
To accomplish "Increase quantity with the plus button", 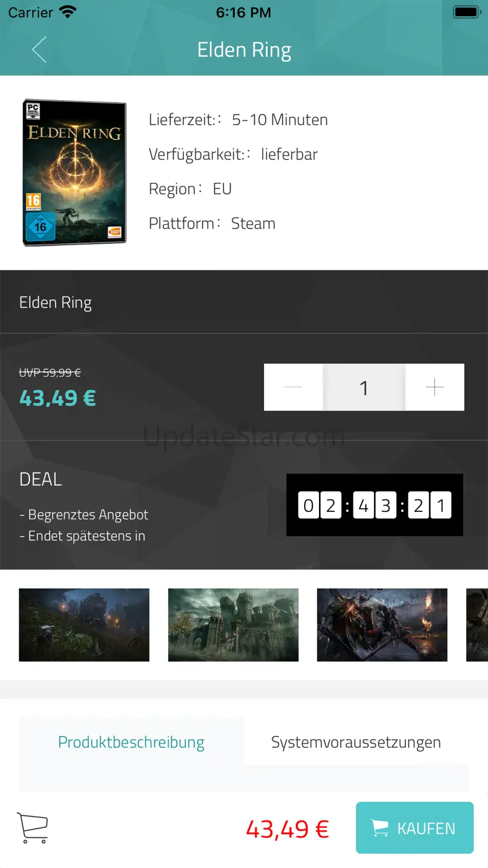I will point(434,387).
